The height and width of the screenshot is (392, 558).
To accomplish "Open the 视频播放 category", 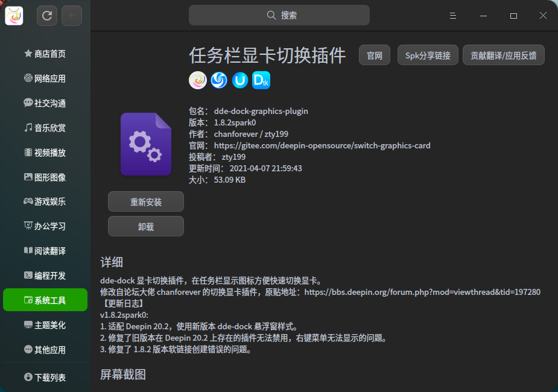I will [x=45, y=153].
